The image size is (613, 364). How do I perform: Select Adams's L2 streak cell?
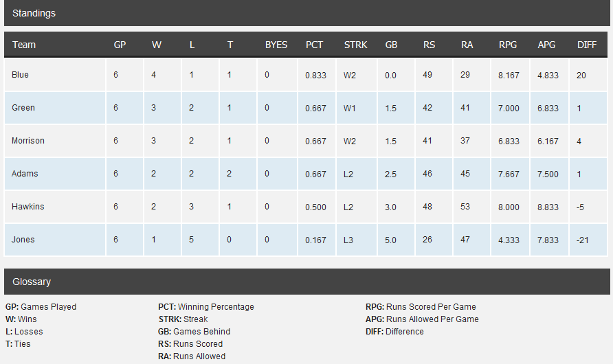click(x=348, y=174)
